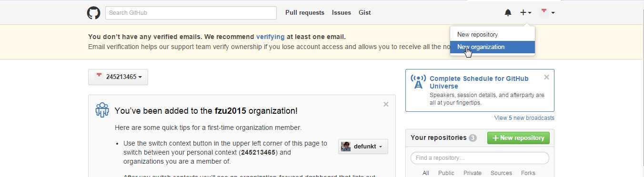Image resolution: width=644 pixels, height=177 pixels.
Task: Select the Sources repositories filter tab
Action: pyautogui.click(x=501, y=173)
